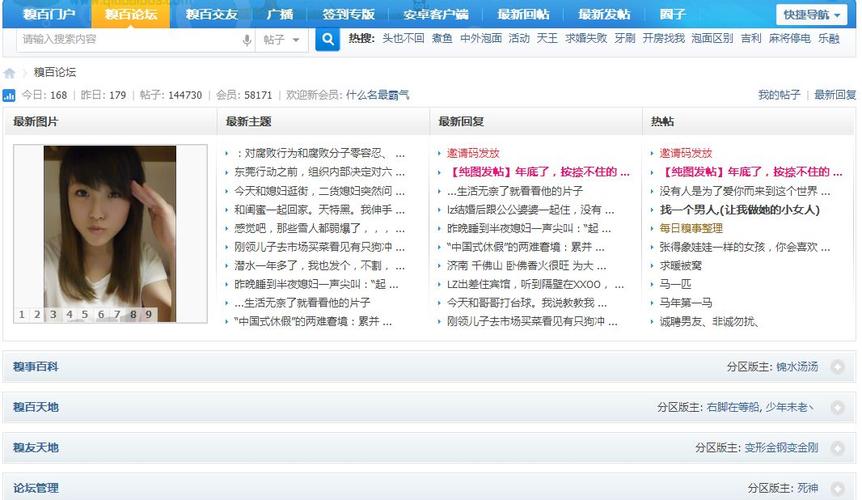The width and height of the screenshot is (862, 500).
Task: Click the microphone voice search icon
Action: pos(247,40)
